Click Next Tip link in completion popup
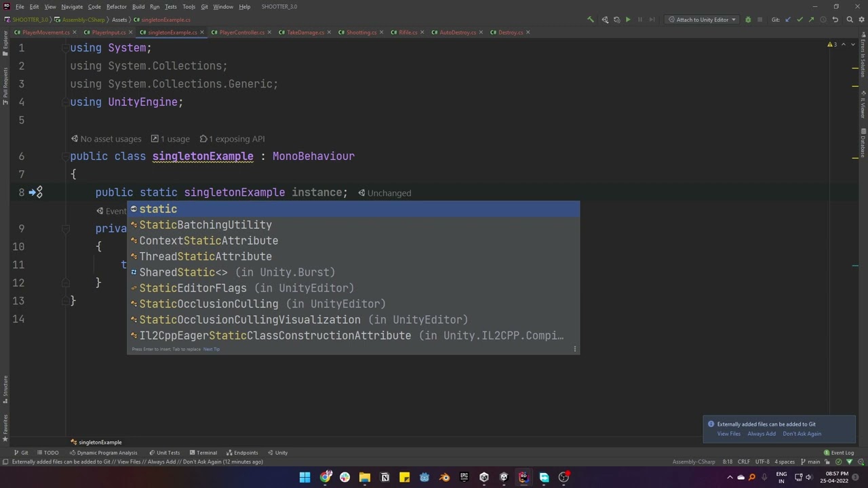Image resolution: width=868 pixels, height=488 pixels. point(212,349)
